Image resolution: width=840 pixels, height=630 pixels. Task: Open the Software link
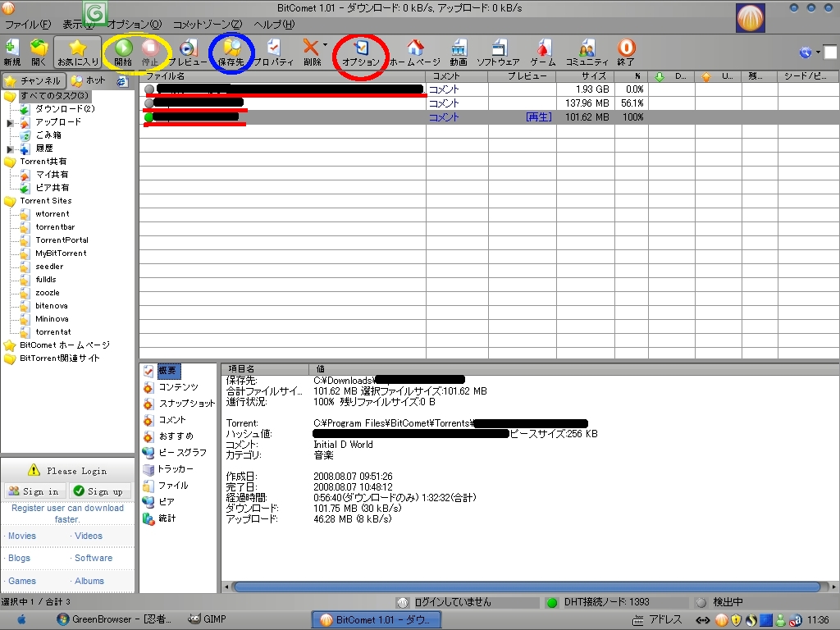(94, 558)
